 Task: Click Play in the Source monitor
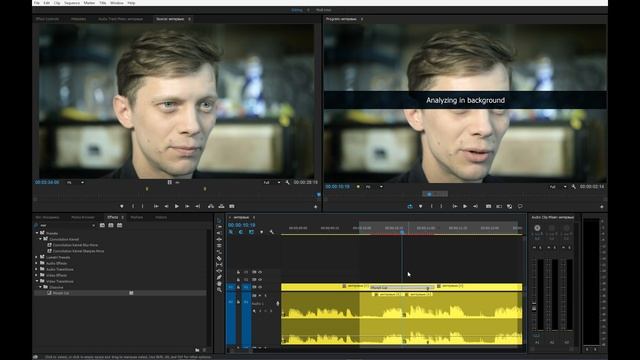click(177, 207)
